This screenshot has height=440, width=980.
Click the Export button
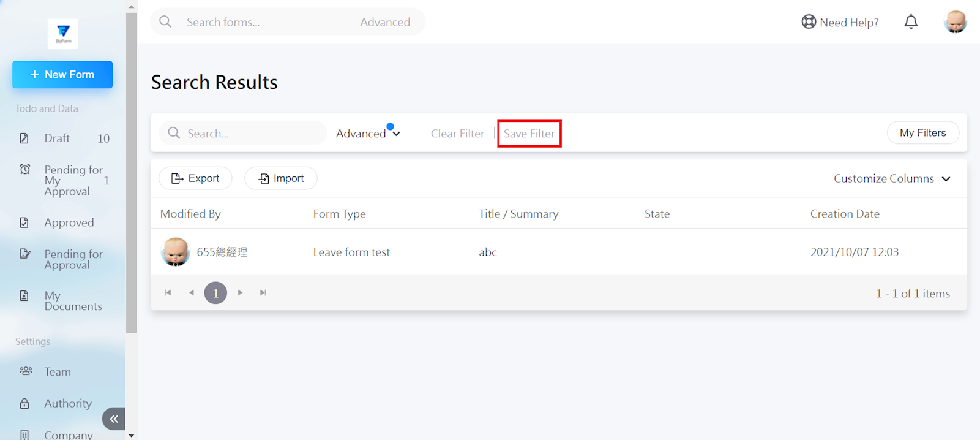coord(195,178)
